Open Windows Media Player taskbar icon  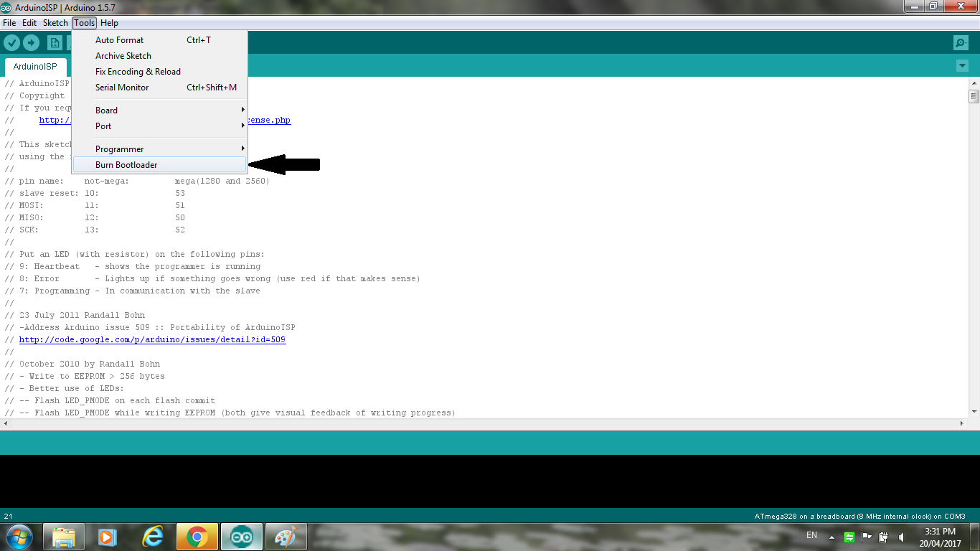click(108, 537)
